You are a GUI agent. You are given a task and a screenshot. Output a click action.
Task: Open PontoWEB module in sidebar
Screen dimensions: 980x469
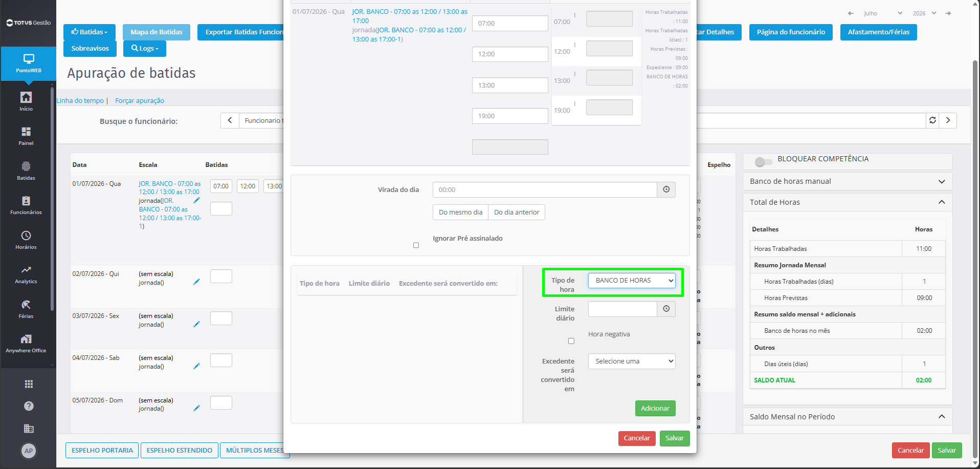click(29, 63)
